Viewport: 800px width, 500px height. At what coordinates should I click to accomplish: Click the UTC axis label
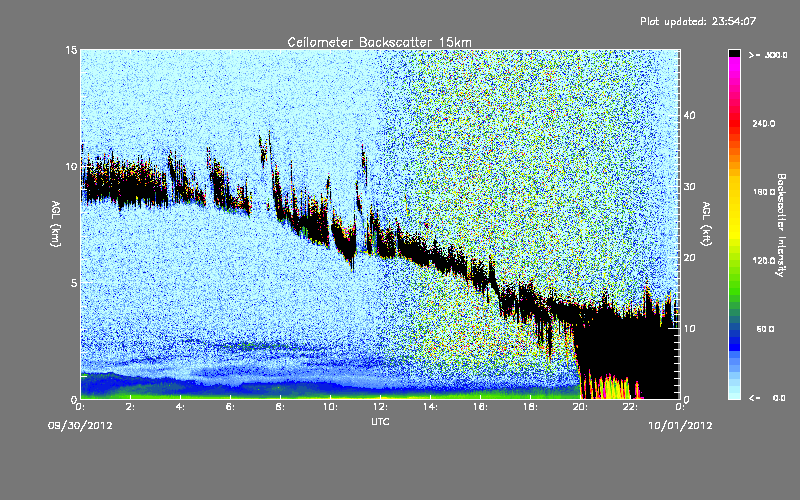380,421
